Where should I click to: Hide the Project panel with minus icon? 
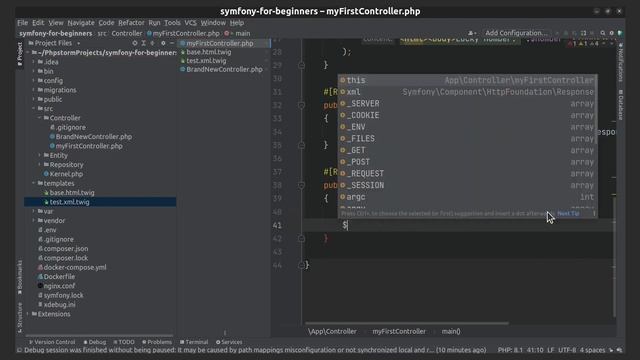pos(172,43)
